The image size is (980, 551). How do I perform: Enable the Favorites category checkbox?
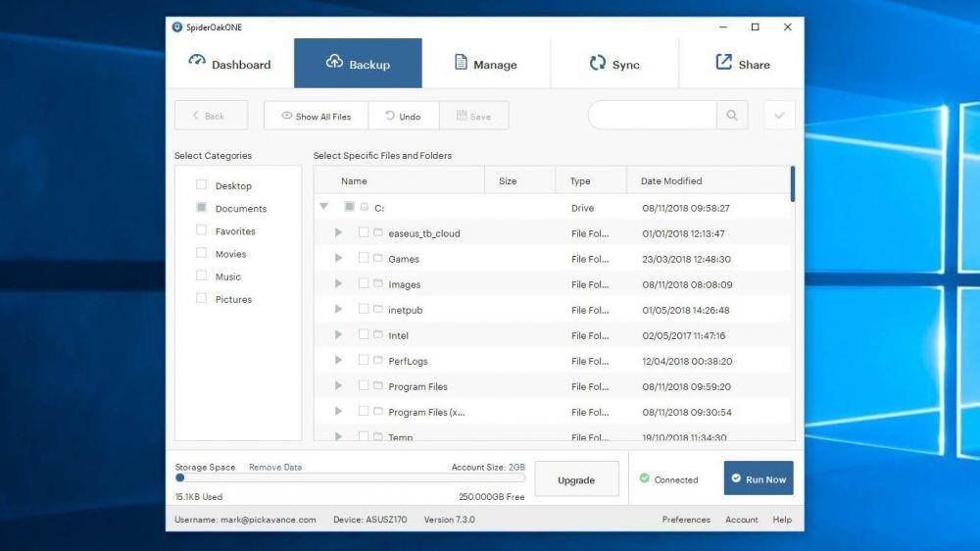(201, 230)
